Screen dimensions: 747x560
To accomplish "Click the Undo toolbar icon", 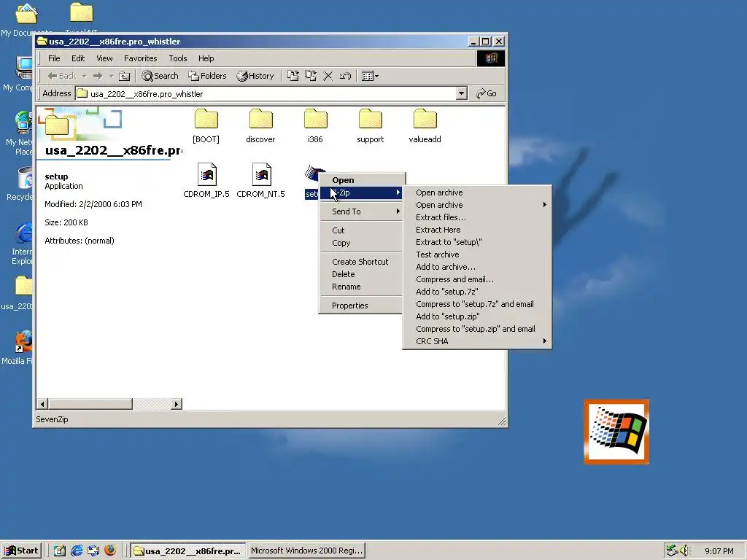I will click(345, 76).
